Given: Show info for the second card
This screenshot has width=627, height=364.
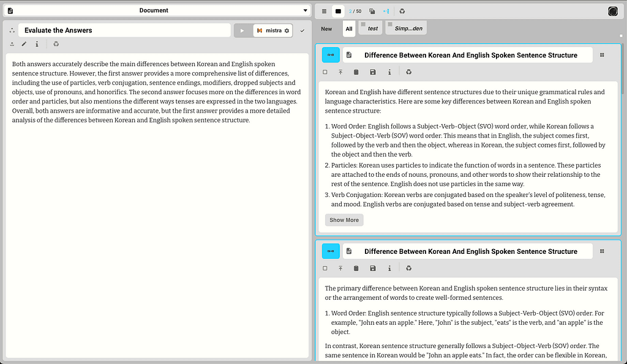Looking at the screenshot, I should (389, 268).
